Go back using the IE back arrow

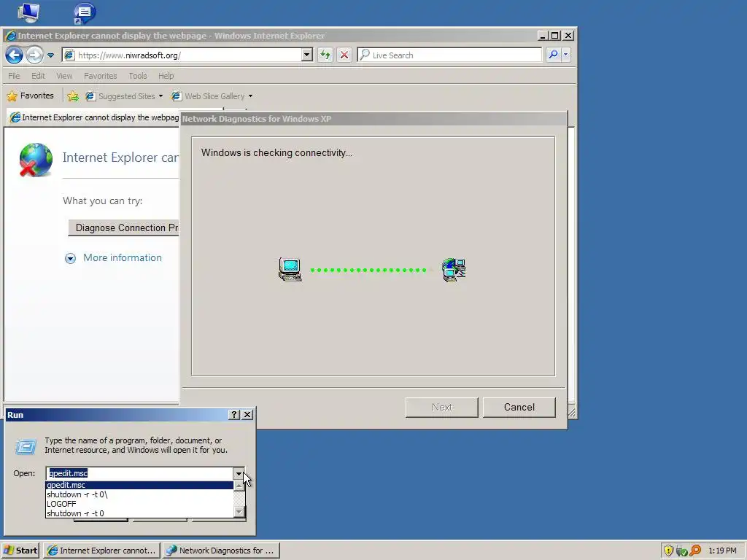click(15, 55)
